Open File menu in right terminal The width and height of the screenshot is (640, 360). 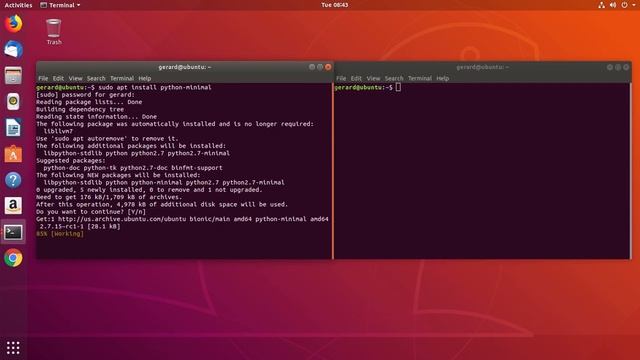coord(341,78)
